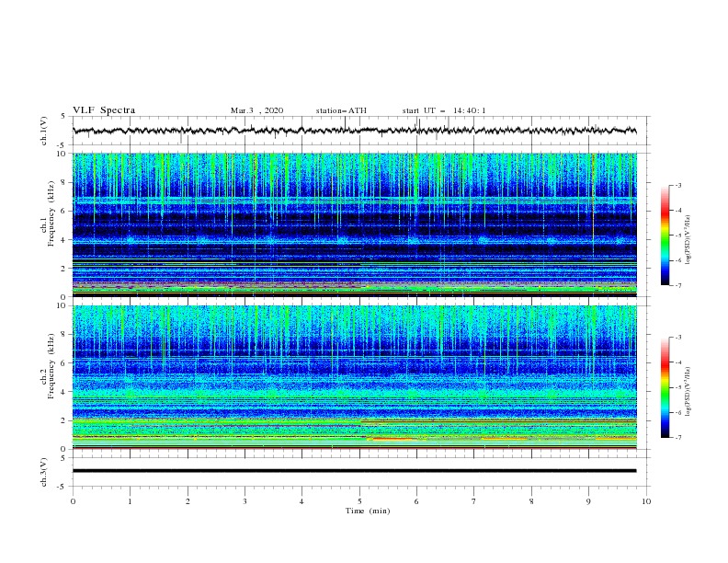Click the "4" tick on the time axis
Screen dimensions: 728x563
pyautogui.click(x=301, y=501)
